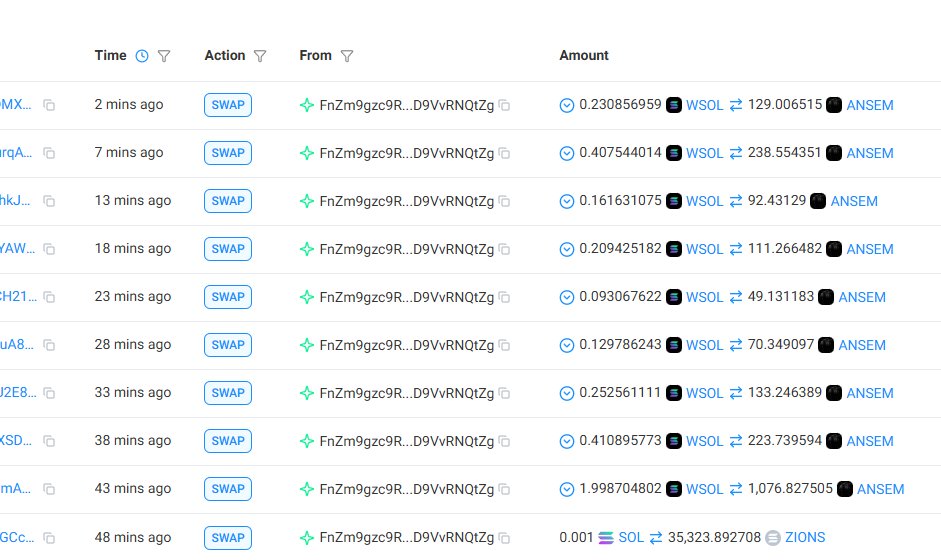Screen dimensions: 941x560
Task: Copy From address in 38 mins ago row
Action: 505,441
